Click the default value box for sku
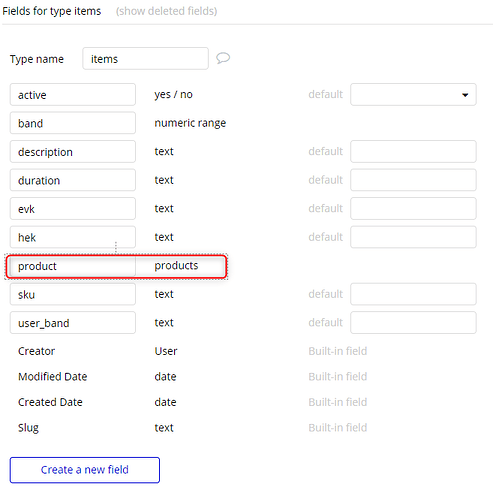493x499 pixels. click(x=413, y=294)
